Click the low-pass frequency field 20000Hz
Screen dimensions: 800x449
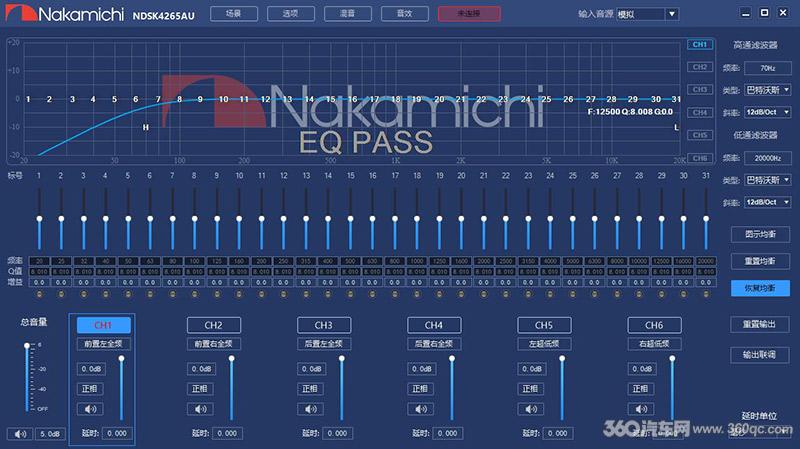[768, 158]
